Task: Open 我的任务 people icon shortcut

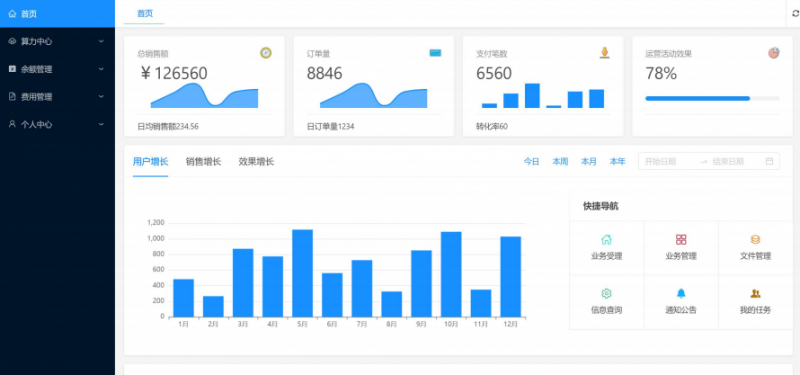Action: [756, 293]
